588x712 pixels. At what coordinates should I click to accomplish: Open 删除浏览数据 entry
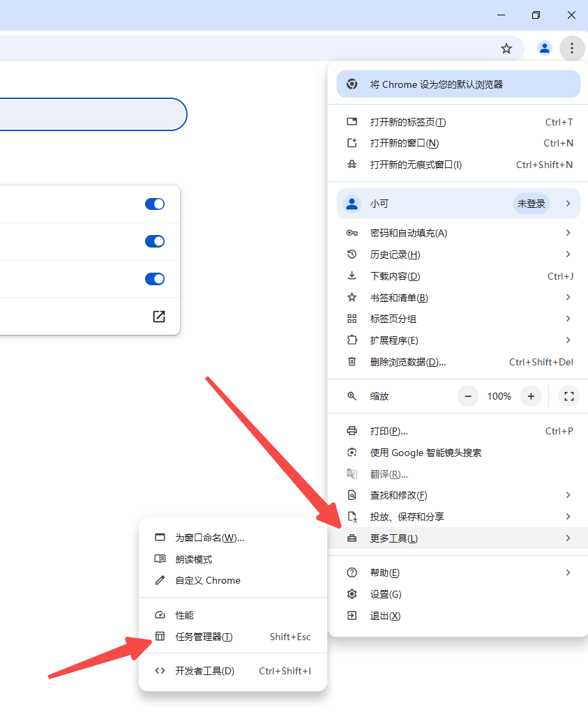[x=458, y=362]
